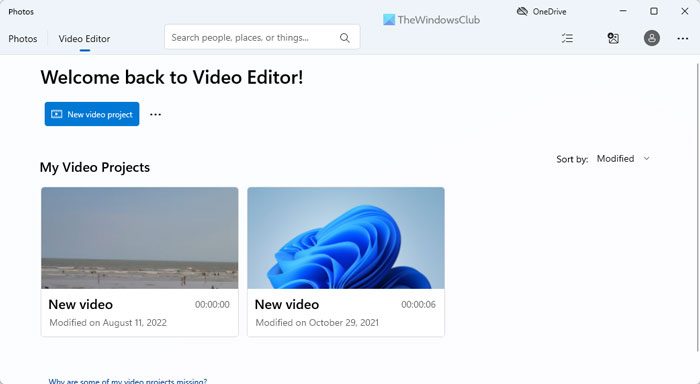Minimize the Photos window

[x=623, y=11]
